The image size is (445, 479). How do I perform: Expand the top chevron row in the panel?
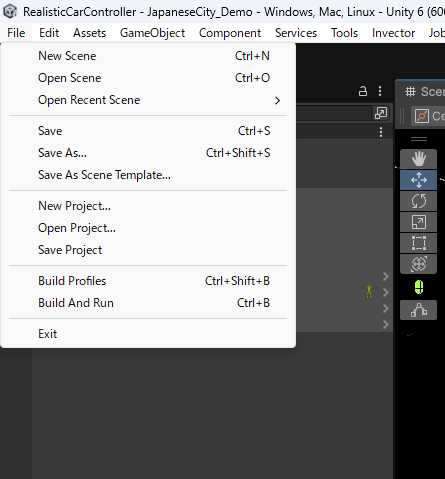[386, 276]
